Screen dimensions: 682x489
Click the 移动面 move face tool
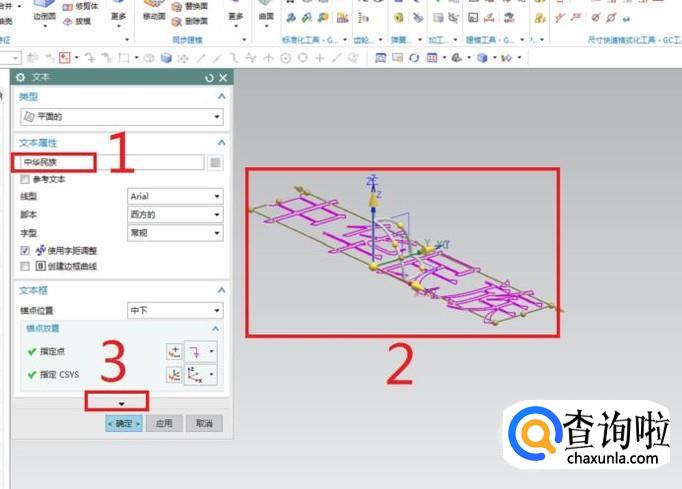pos(154,11)
